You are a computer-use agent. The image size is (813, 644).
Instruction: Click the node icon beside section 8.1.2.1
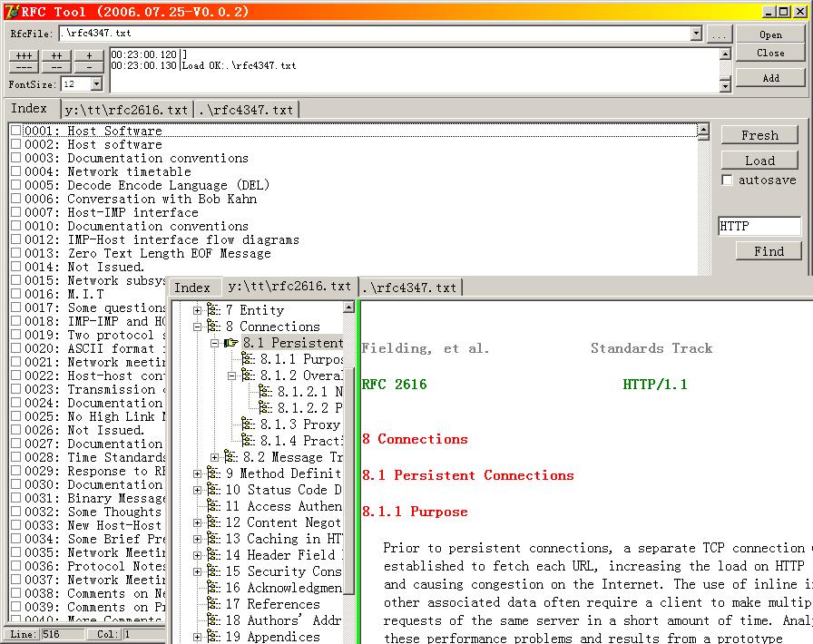tap(265, 392)
